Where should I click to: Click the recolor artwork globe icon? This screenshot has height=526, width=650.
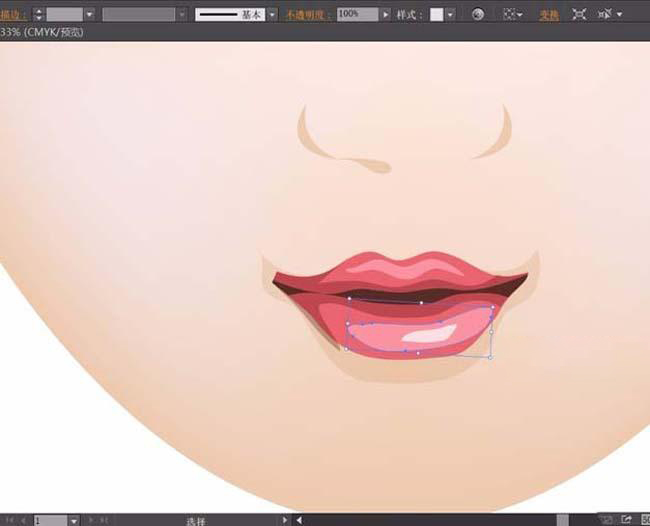[x=477, y=15]
